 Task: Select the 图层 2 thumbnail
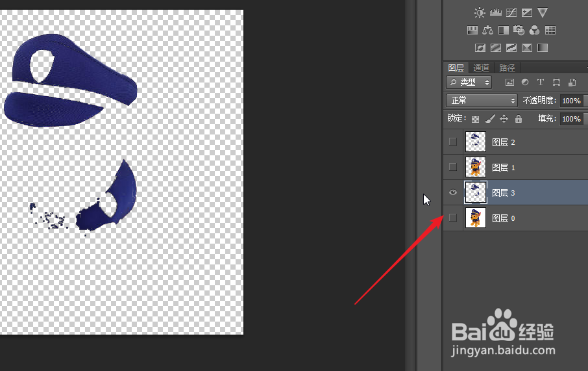tap(476, 142)
